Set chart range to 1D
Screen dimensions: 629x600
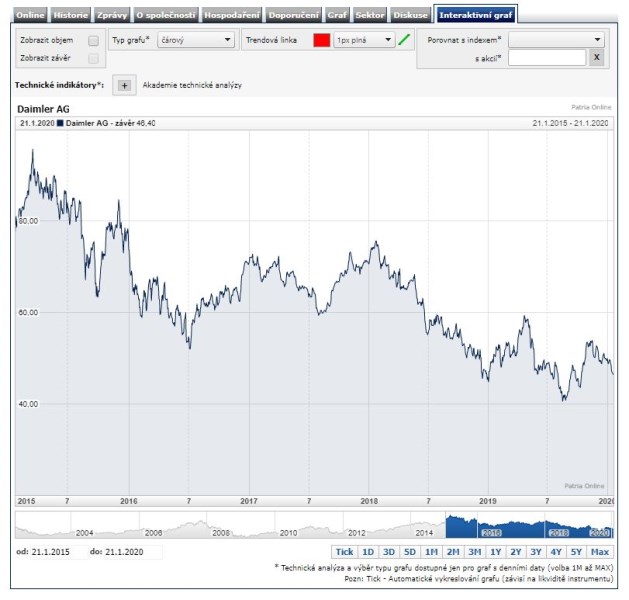click(x=367, y=552)
